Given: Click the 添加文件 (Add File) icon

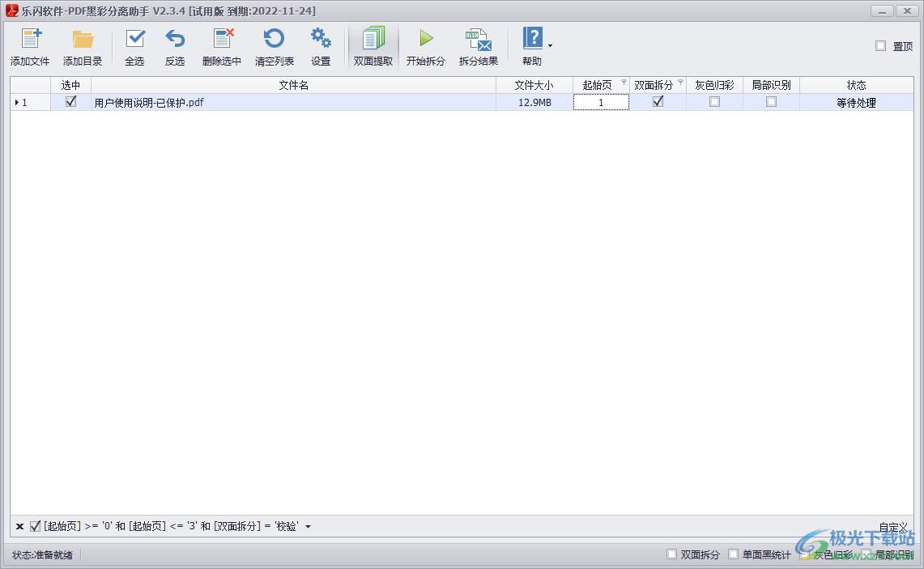Looking at the screenshot, I should tap(30, 39).
